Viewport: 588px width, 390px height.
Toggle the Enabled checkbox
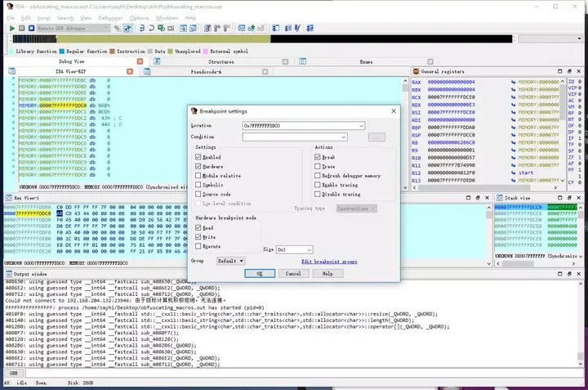click(198, 157)
